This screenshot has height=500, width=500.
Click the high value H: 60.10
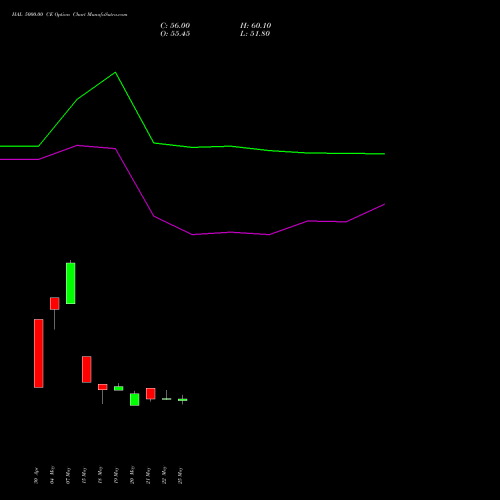256,26
